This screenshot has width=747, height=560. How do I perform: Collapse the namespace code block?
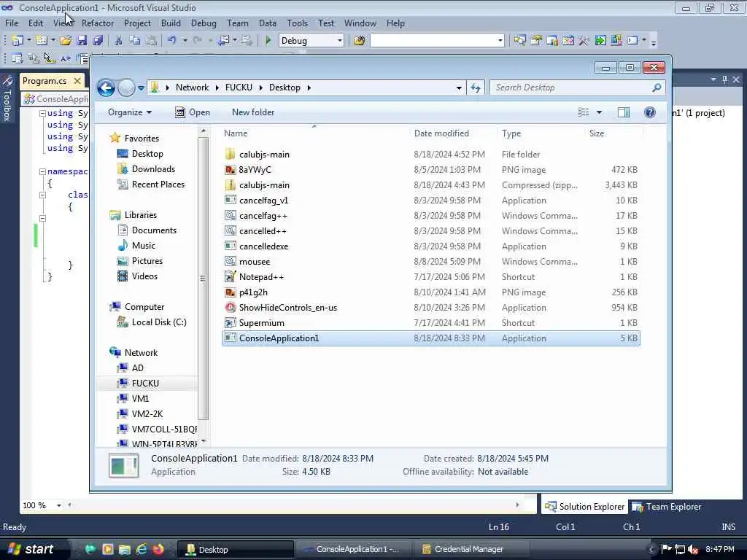(42, 171)
